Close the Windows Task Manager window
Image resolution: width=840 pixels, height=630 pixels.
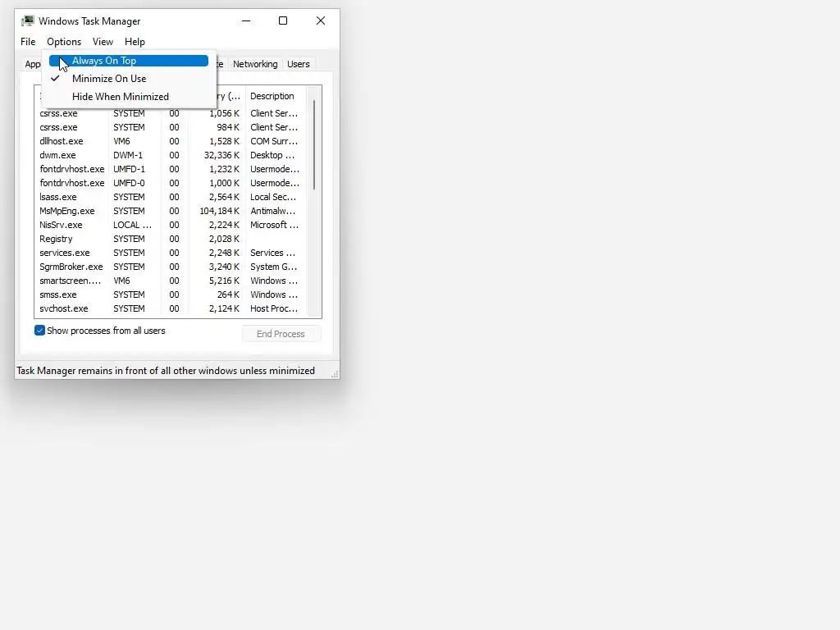[321, 21]
